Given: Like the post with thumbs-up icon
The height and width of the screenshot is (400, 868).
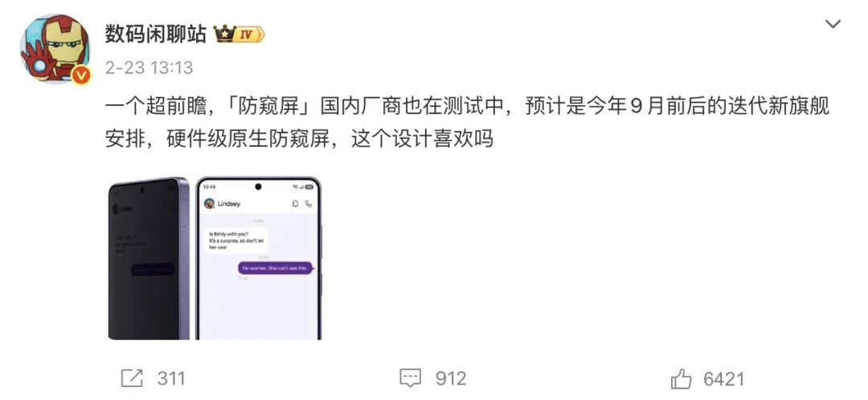Looking at the screenshot, I should coord(681,379).
